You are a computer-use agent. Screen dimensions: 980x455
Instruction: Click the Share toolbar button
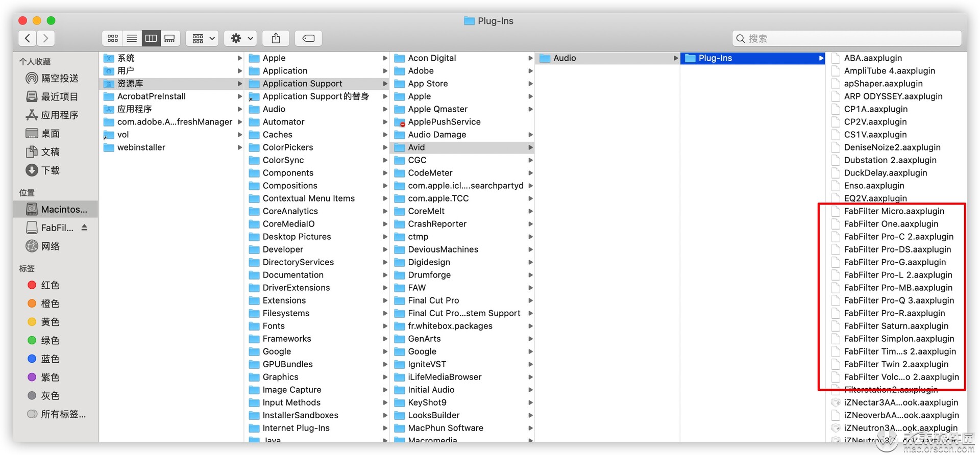(276, 38)
